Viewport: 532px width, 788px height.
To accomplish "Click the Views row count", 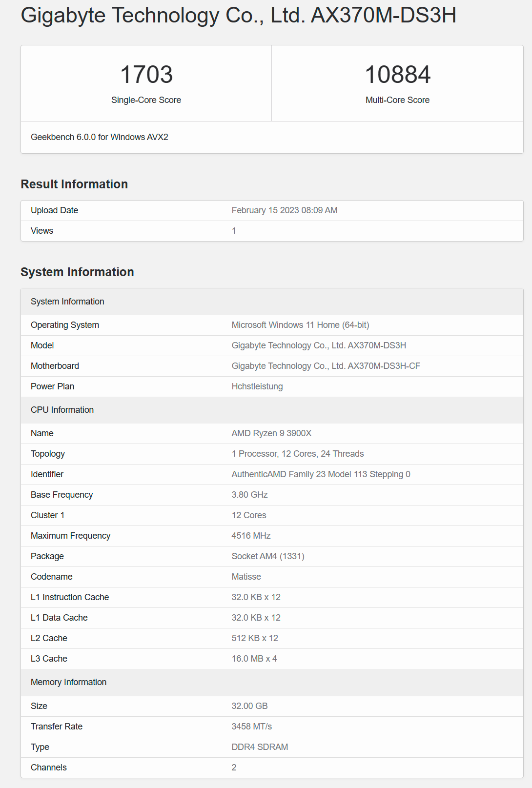I will [234, 231].
